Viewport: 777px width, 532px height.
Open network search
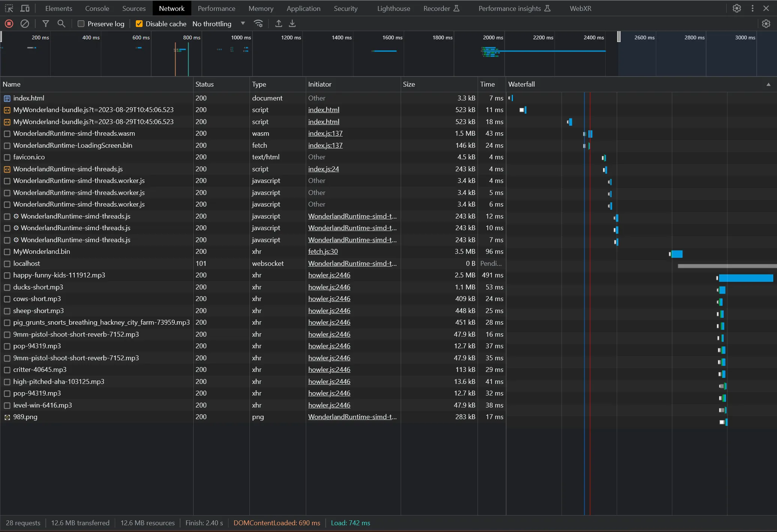click(x=61, y=24)
